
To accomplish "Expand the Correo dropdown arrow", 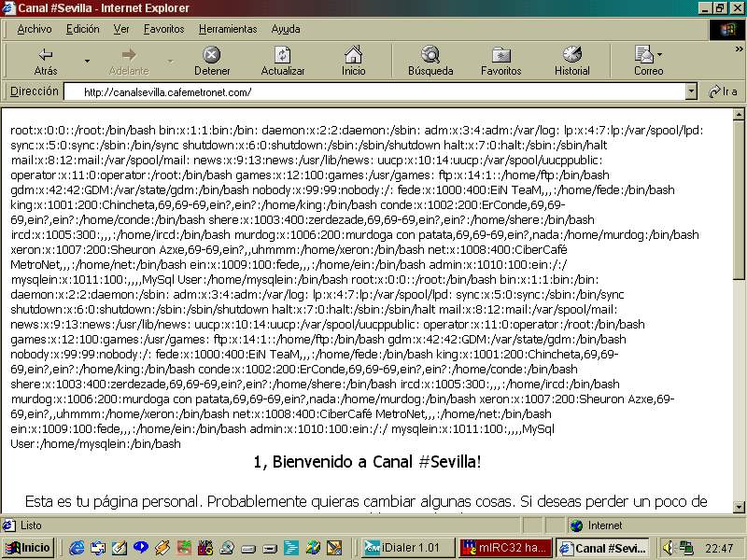I will coord(660,54).
